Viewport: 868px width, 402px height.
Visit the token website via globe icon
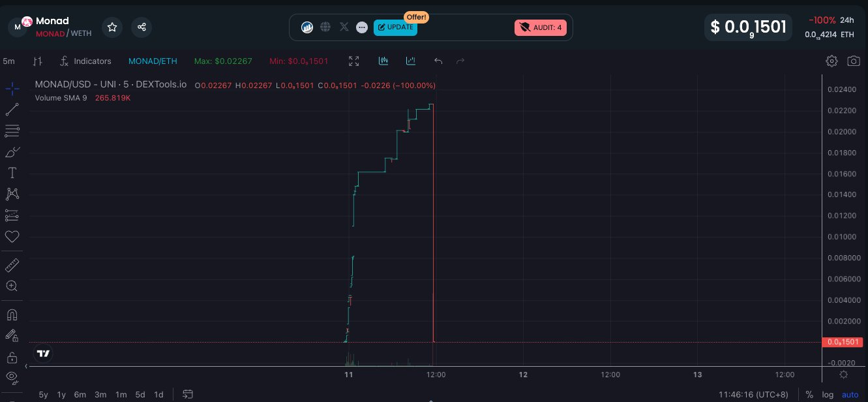pyautogui.click(x=325, y=27)
